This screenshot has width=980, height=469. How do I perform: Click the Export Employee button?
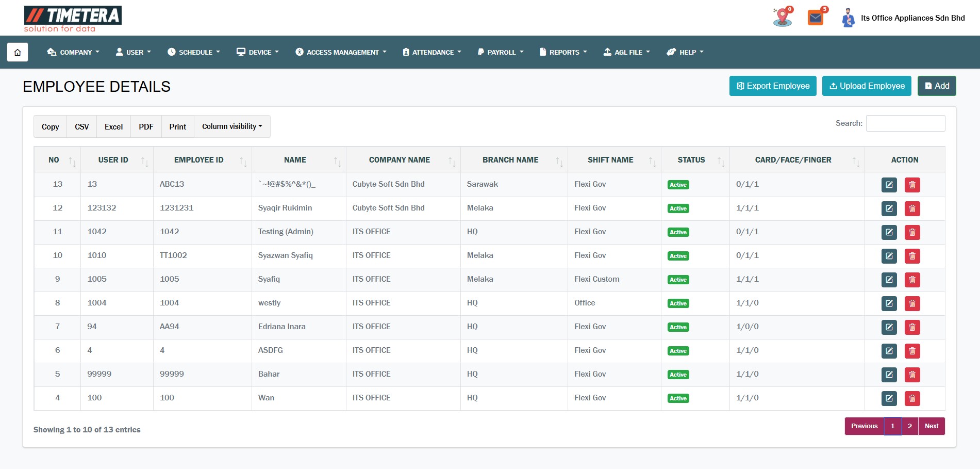[772, 86]
